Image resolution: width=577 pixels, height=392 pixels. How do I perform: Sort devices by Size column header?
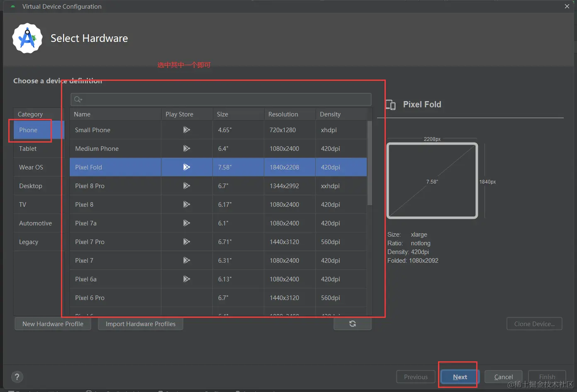(x=238, y=114)
